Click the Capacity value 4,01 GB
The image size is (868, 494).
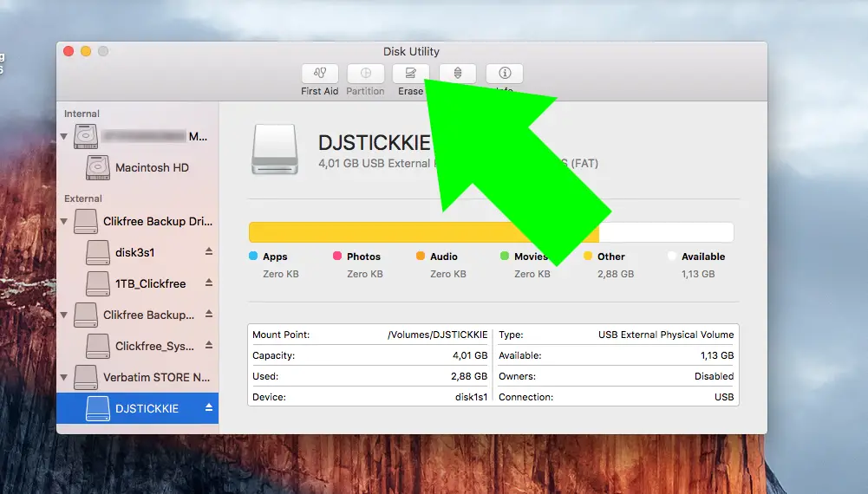click(x=470, y=355)
